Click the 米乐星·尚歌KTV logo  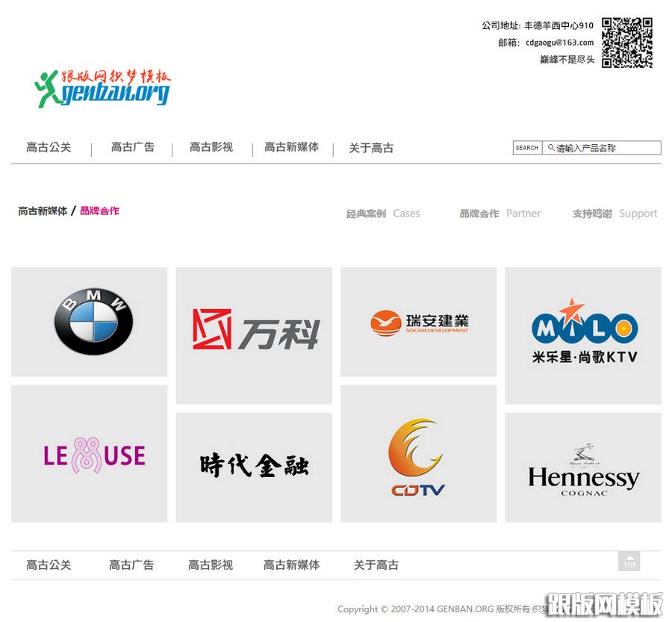click(582, 335)
